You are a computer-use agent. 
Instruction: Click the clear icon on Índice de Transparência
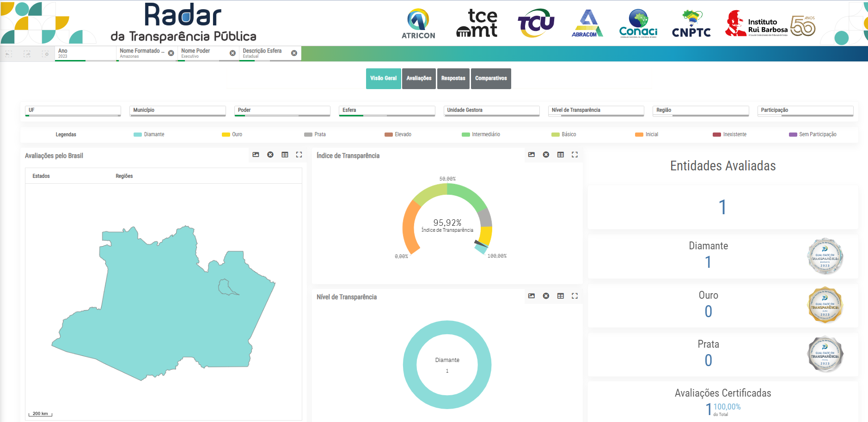(x=546, y=155)
